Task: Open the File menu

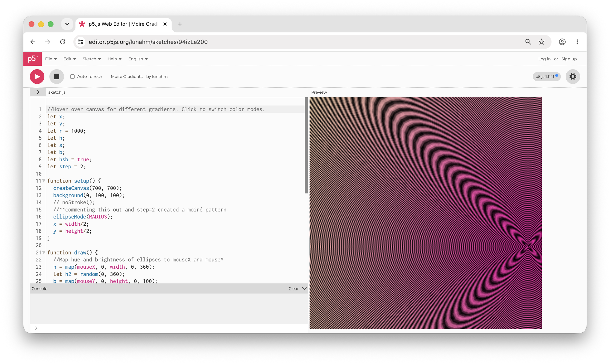Action: tap(51, 59)
